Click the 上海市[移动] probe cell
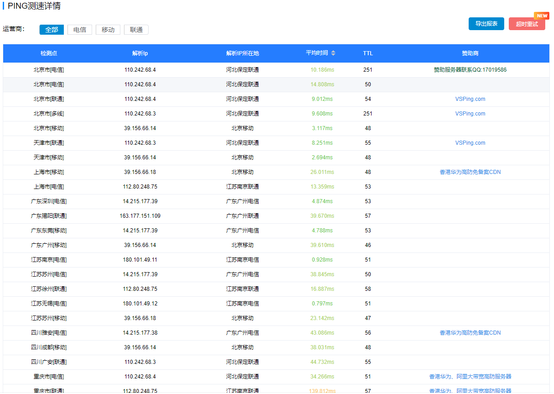 pyautogui.click(x=49, y=172)
